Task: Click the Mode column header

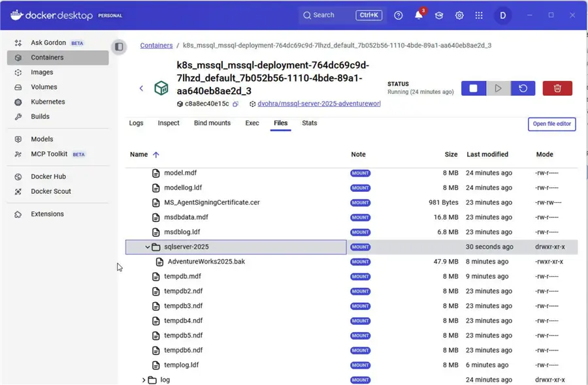Action: 544,154
